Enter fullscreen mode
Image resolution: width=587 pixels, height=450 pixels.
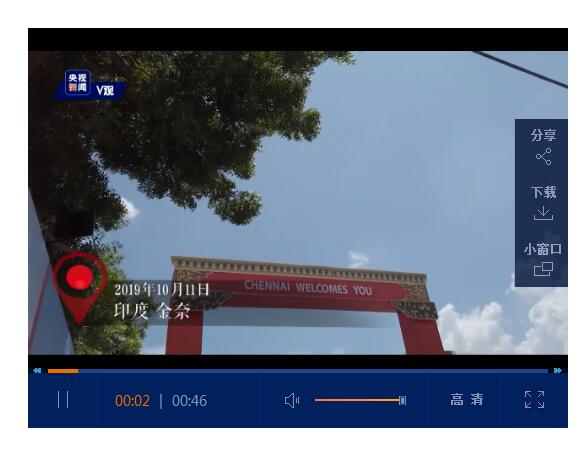[x=534, y=399]
